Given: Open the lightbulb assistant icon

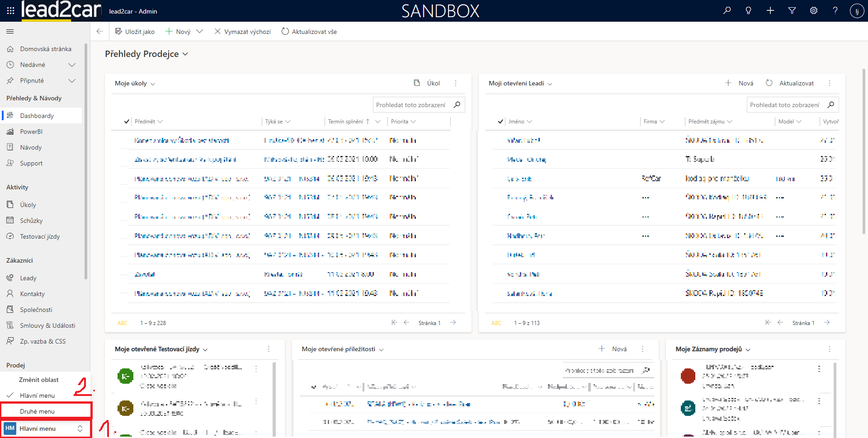Looking at the screenshot, I should pos(749,11).
